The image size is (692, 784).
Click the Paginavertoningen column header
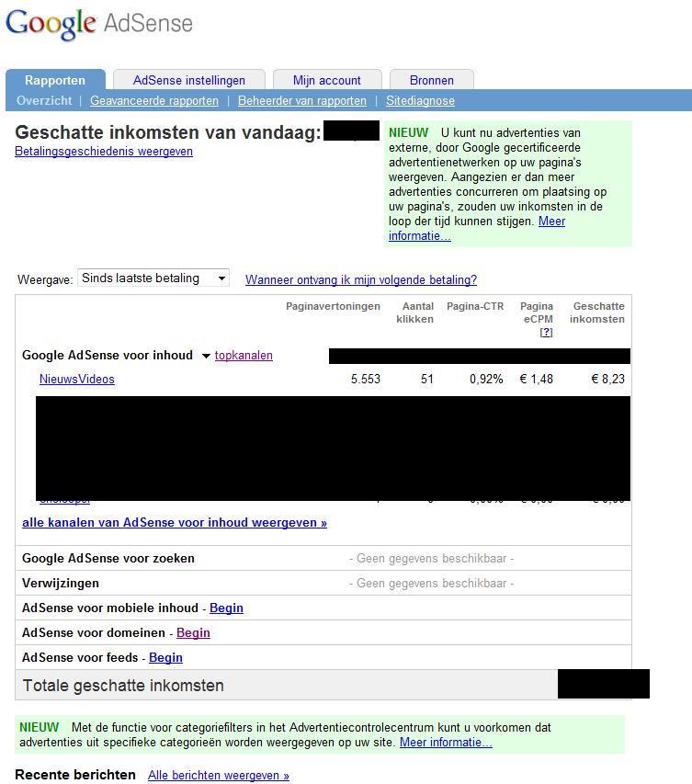click(x=333, y=306)
